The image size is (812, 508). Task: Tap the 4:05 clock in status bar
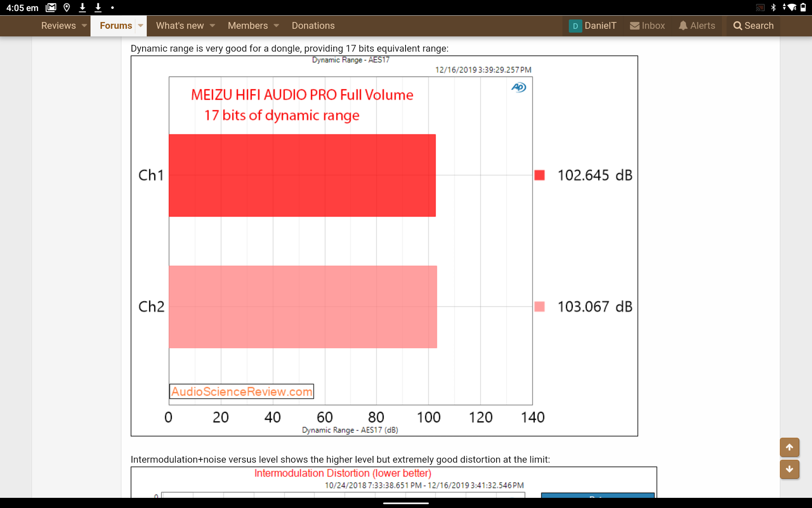[x=22, y=8]
